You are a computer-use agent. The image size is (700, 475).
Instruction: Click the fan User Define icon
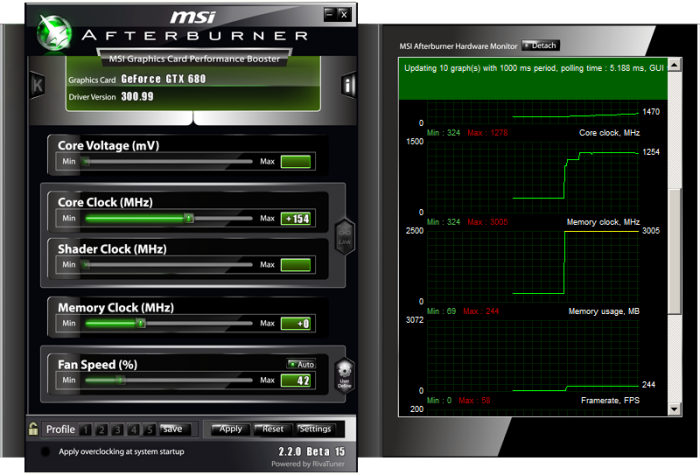(x=344, y=374)
